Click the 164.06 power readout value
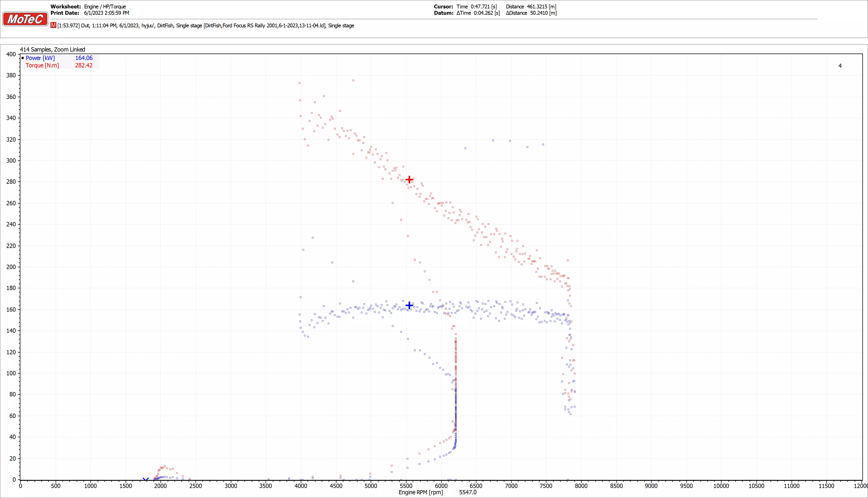Screen dimensions: 868x498 tap(84, 58)
